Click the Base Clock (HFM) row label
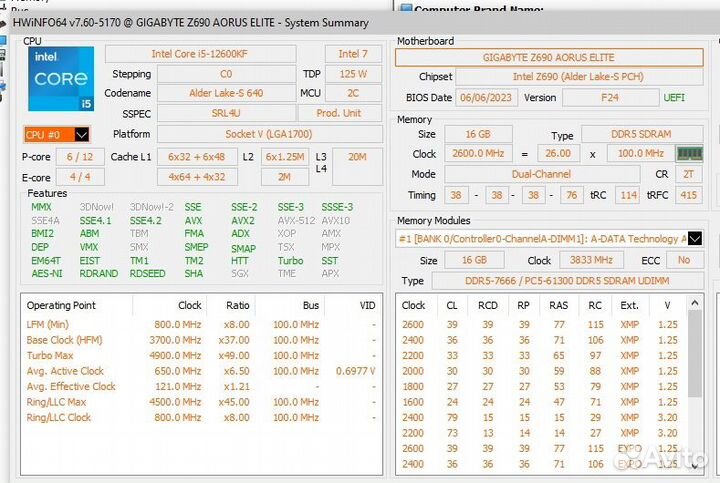720x483 pixels. click(64, 340)
